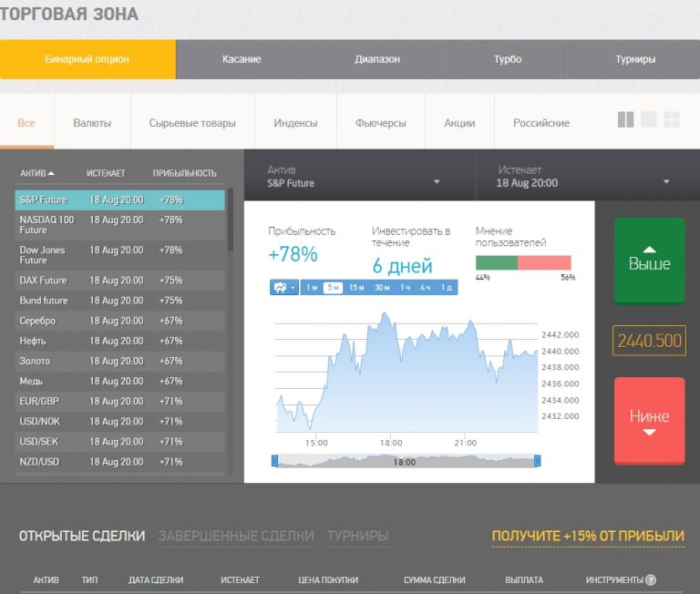Set chart timeframe to 1 ч
The width and height of the screenshot is (700, 594).
405,287
